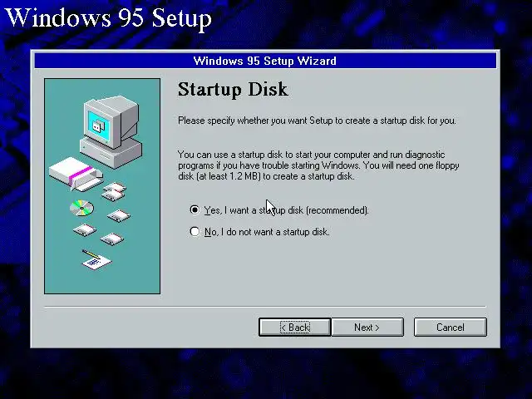Click the stacked pair of floppy disks
The height and width of the screenshot is (399, 532).
[115, 191]
